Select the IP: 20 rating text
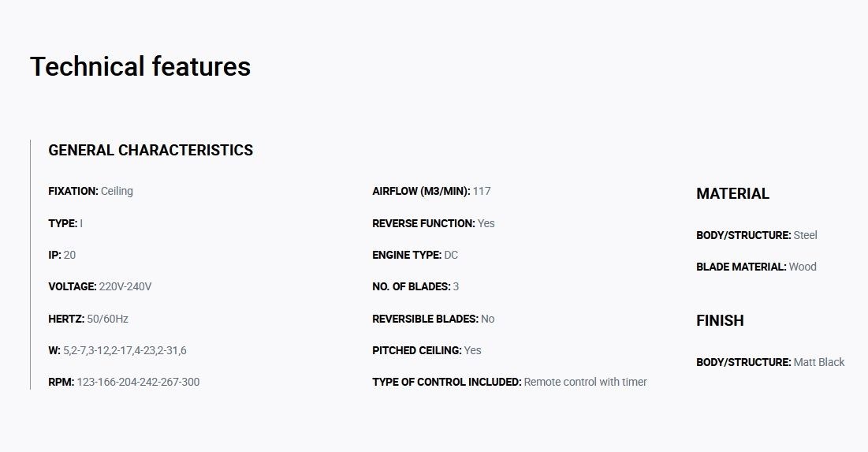This screenshot has width=868, height=452. click(62, 255)
